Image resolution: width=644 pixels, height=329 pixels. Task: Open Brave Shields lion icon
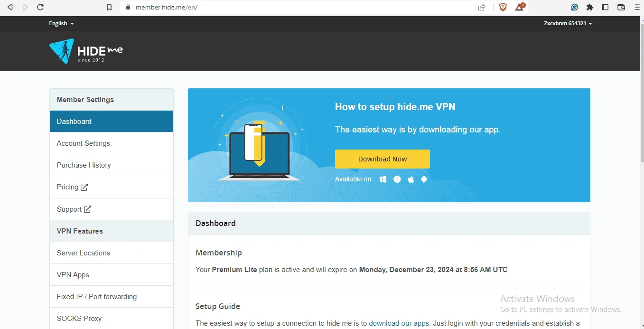click(503, 7)
